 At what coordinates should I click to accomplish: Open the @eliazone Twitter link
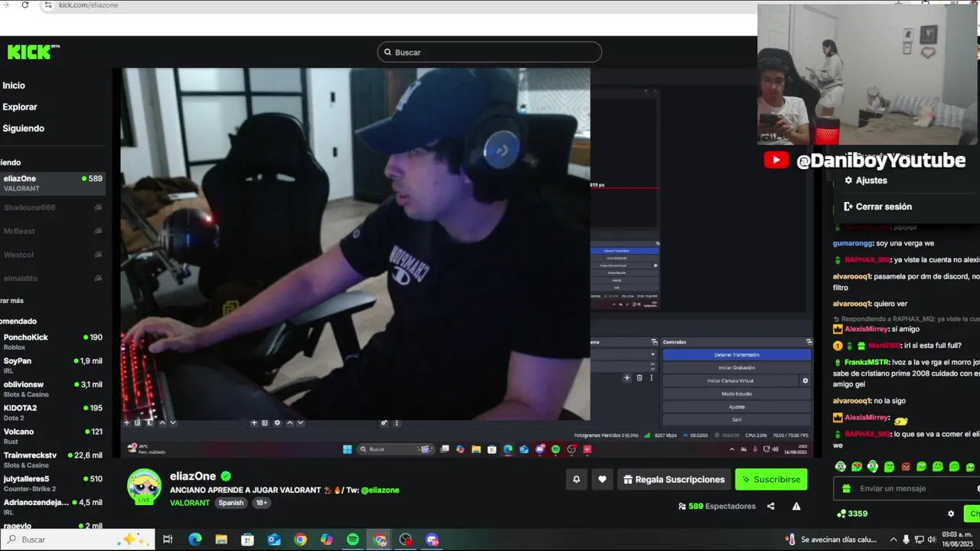pyautogui.click(x=380, y=490)
